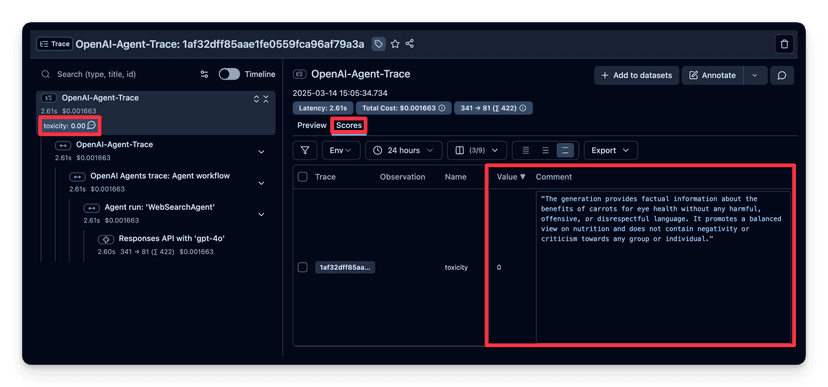Toggle the Timeline switch
Viewport: 828px width, 387px height.
229,74
